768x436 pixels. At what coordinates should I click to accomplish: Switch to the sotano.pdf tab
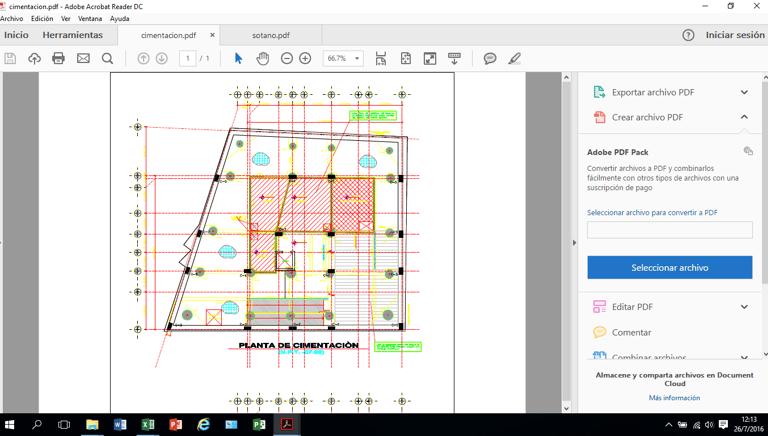pos(271,35)
